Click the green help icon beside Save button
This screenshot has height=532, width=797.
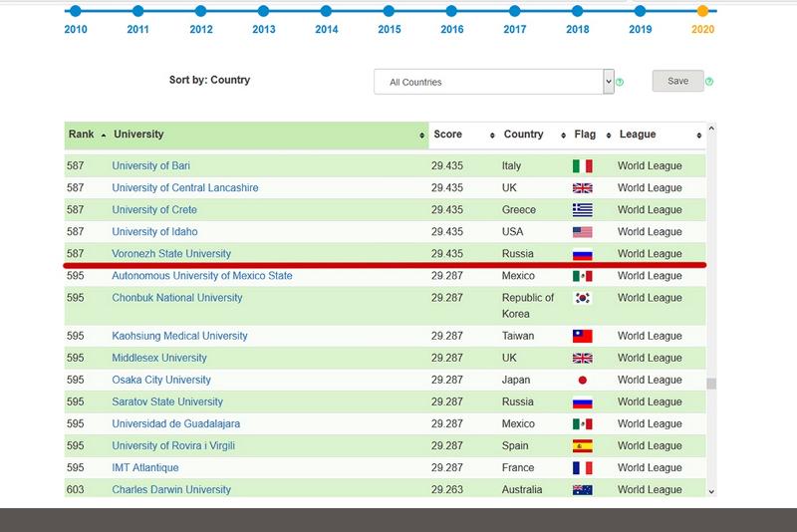point(709,82)
